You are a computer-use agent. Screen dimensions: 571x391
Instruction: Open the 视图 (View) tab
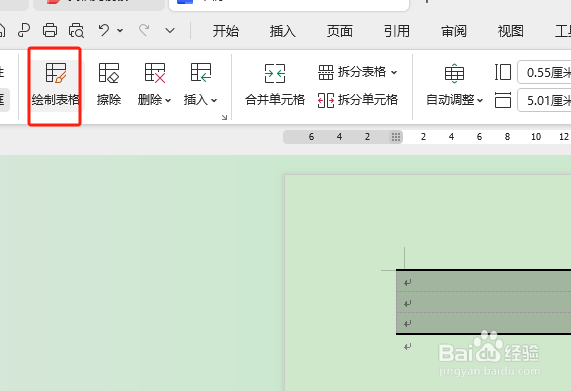511,31
